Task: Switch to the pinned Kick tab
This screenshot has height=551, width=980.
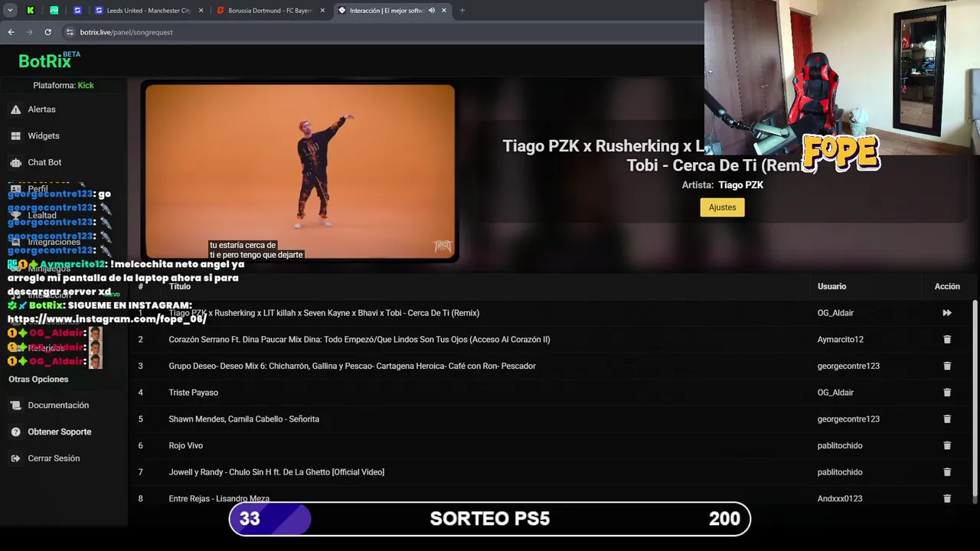Action: pos(31,11)
